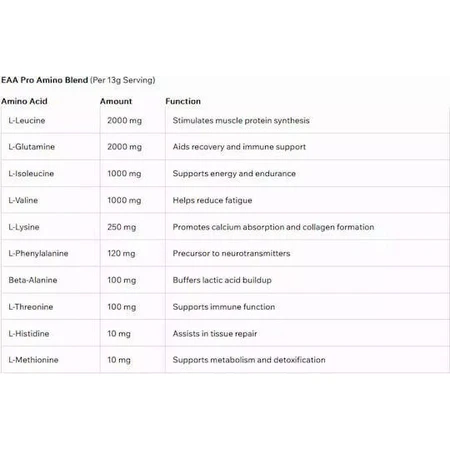This screenshot has height=450, width=450.
Task: Click the L-Valine amino acid name
Action: point(23,200)
